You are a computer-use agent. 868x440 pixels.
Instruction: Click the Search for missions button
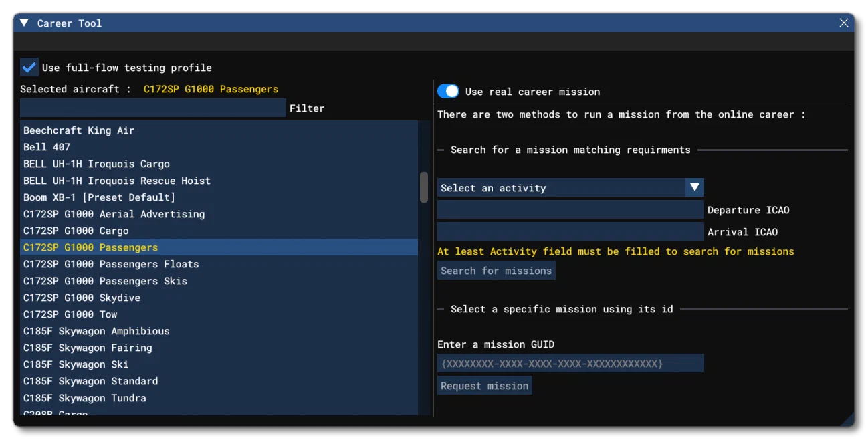tap(496, 270)
